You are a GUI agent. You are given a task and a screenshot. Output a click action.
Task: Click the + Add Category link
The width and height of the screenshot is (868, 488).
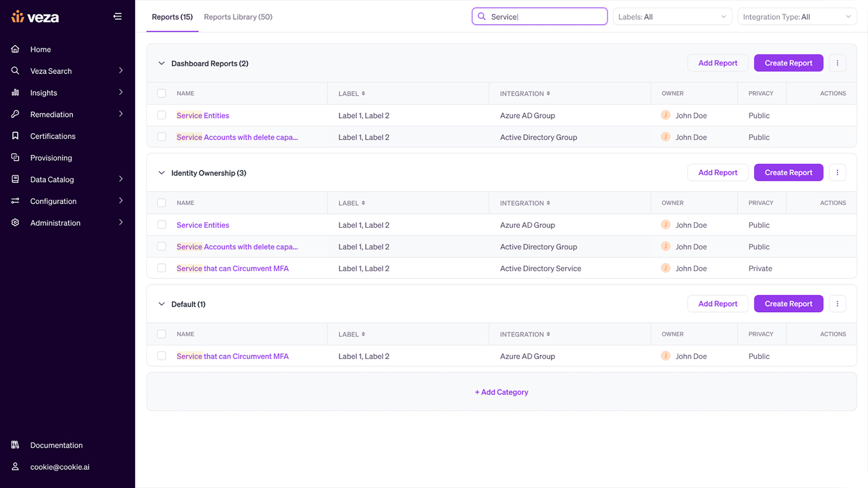pyautogui.click(x=502, y=392)
